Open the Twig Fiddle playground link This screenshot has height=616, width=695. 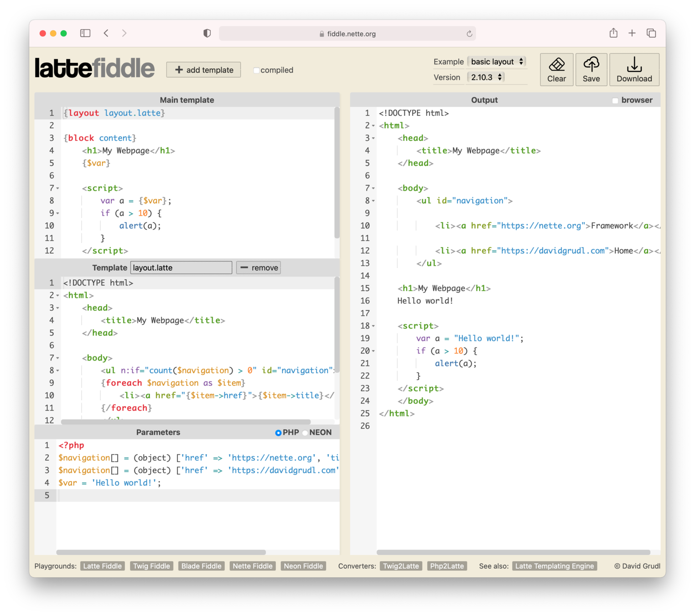point(151,566)
